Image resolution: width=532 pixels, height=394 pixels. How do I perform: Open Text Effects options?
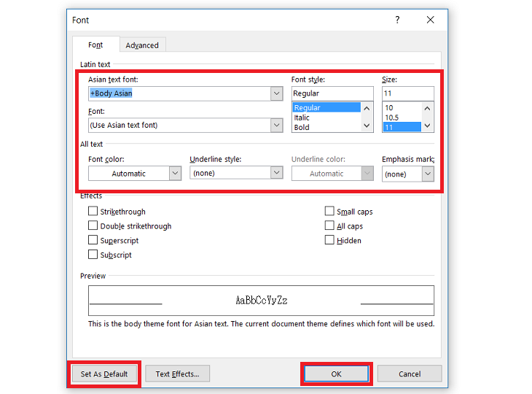177,374
